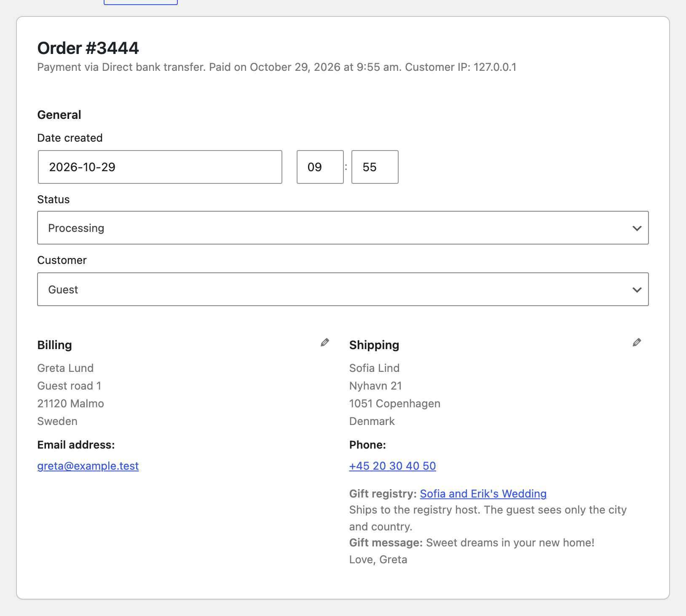Click the Order #3444 heading
The height and width of the screenshot is (616, 686).
88,48
